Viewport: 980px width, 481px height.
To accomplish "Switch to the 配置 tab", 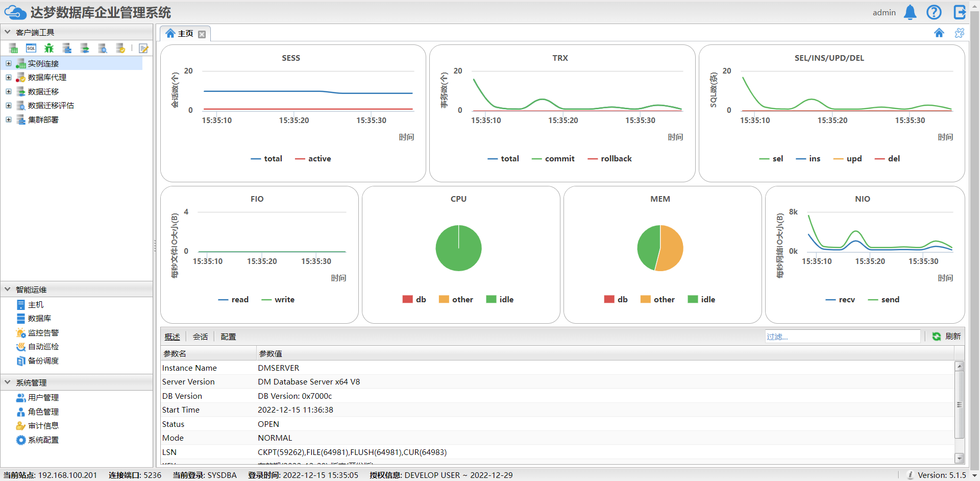I will pos(228,337).
